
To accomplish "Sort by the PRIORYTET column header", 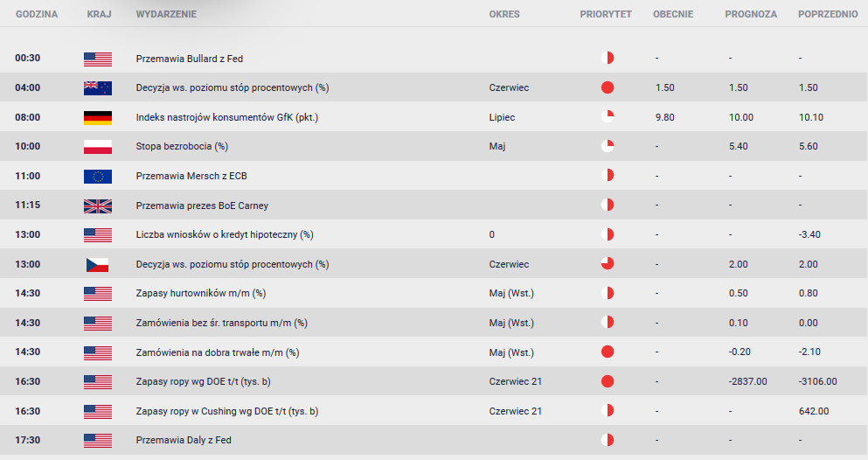I will pyautogui.click(x=606, y=14).
